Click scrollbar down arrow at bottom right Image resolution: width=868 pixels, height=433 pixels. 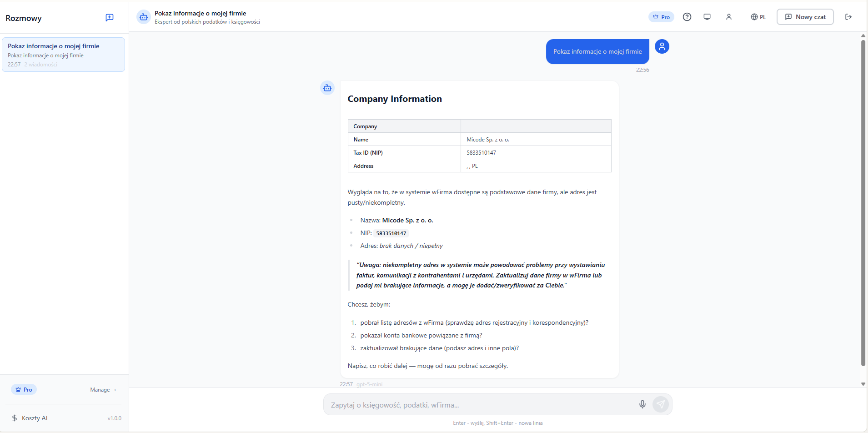(x=863, y=384)
